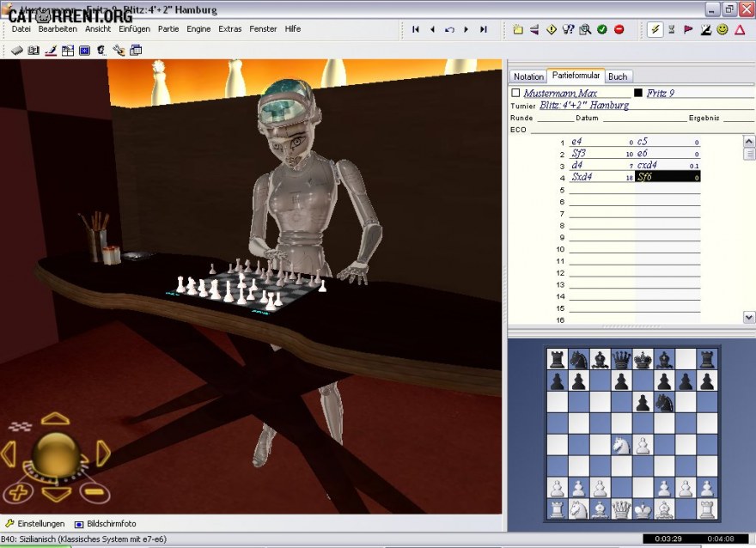
Task: Click the green checkmark icon
Action: pyautogui.click(x=602, y=29)
